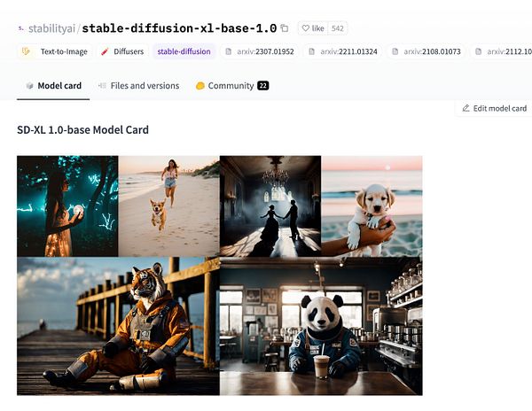This screenshot has height=411, width=532.
Task: Open the arxiv:2108.01073 paper tag
Action: [426, 51]
